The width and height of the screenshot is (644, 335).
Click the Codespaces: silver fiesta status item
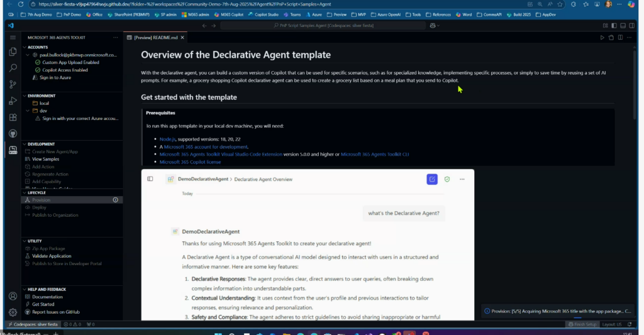tap(33, 324)
